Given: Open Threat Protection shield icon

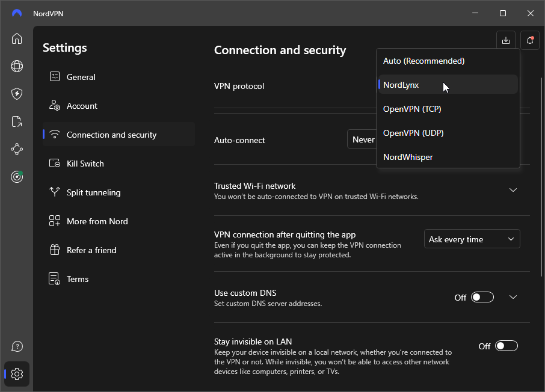Looking at the screenshot, I should [x=17, y=94].
